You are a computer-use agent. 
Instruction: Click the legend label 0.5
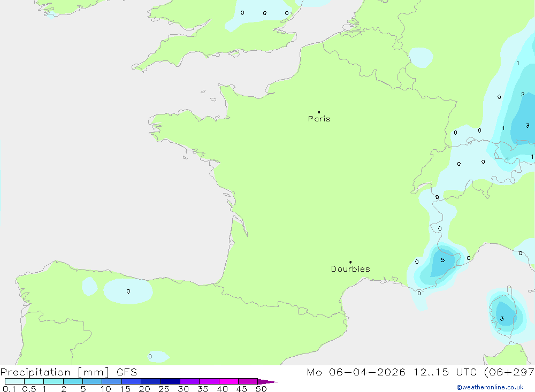click(x=29, y=389)
